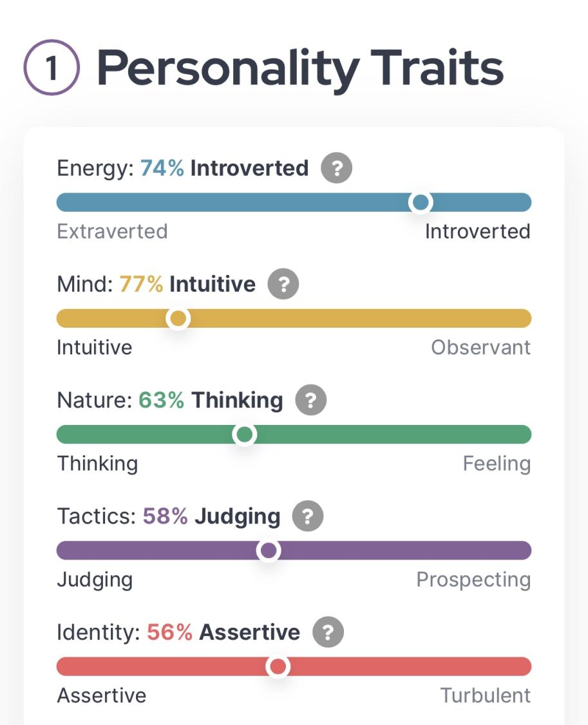588x725 pixels.
Task: Click the red Identity slider handle
Action: [278, 666]
